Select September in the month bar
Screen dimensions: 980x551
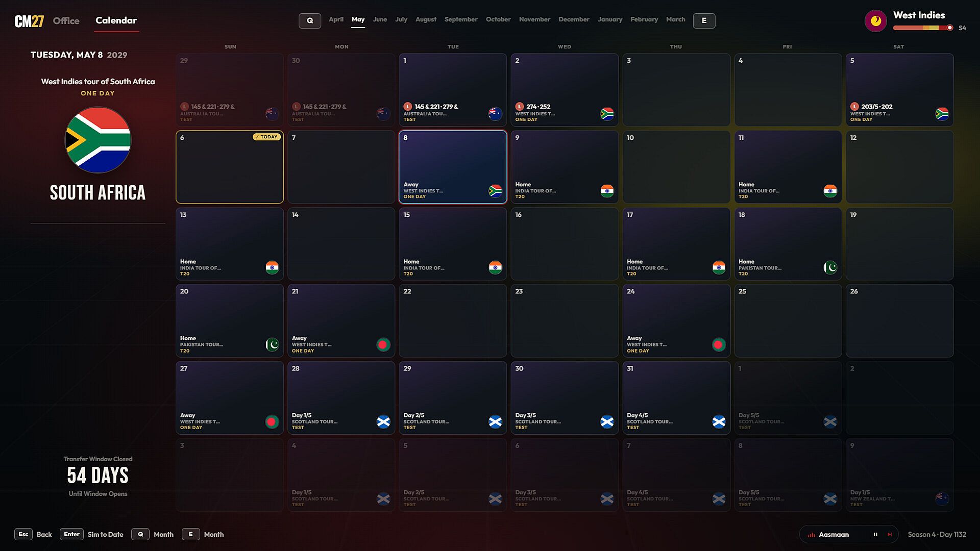pos(461,19)
